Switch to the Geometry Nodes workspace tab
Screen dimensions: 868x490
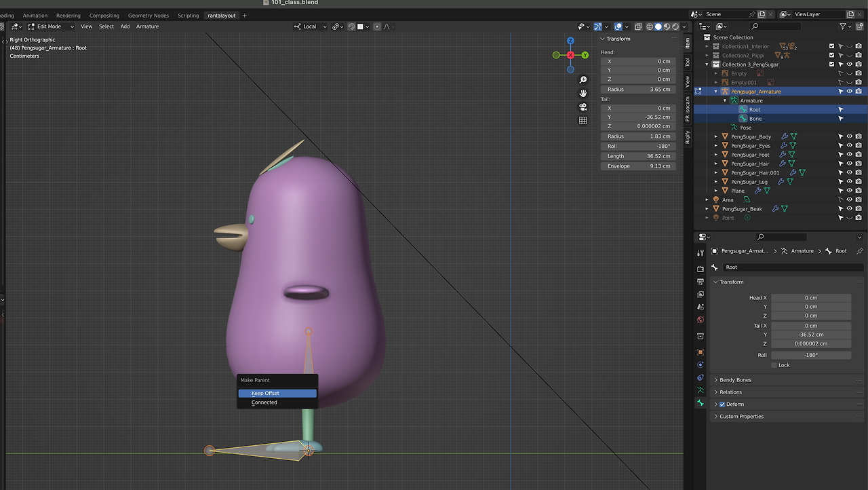point(148,16)
